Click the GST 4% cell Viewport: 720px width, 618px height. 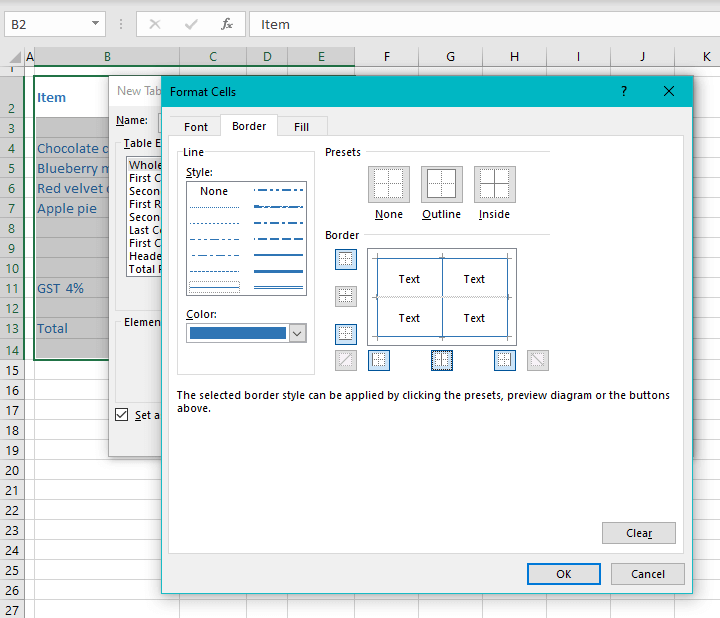click(x=72, y=288)
